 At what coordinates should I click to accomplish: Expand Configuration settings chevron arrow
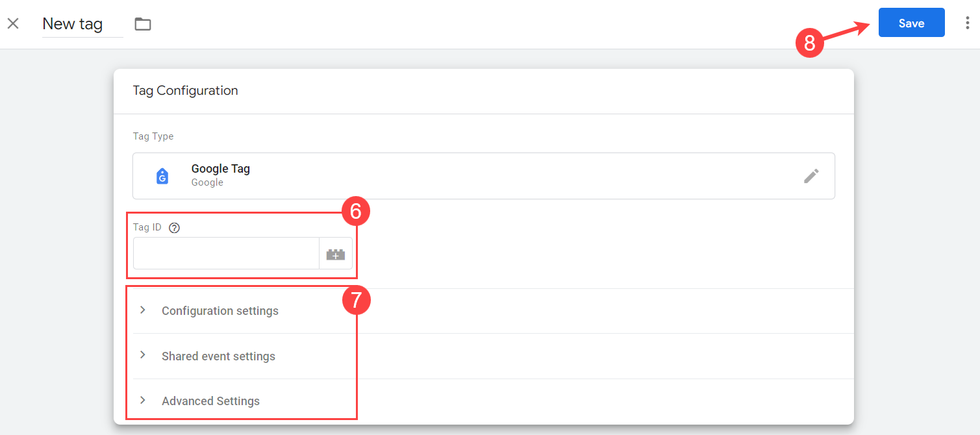[x=143, y=310]
